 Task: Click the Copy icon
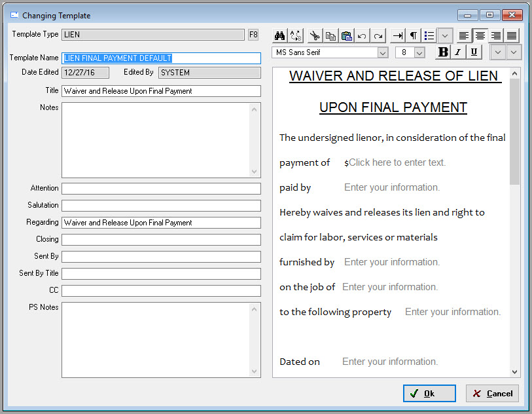coord(330,35)
